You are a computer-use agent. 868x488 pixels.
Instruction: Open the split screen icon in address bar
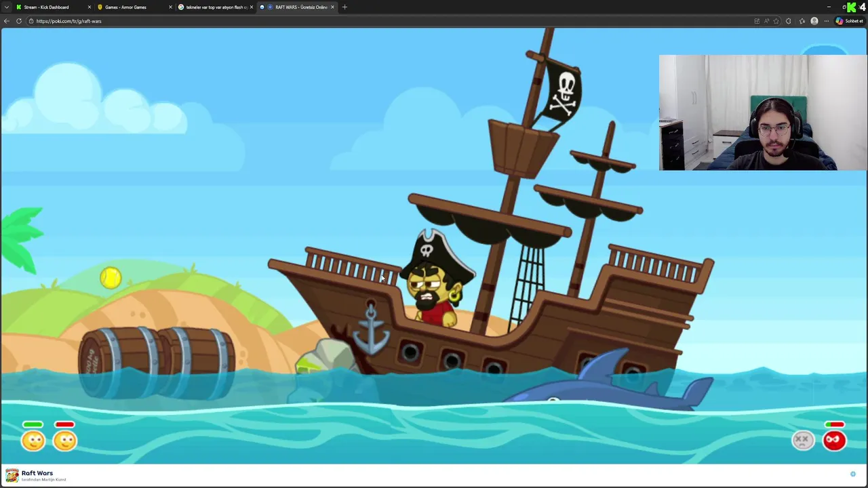[757, 21]
